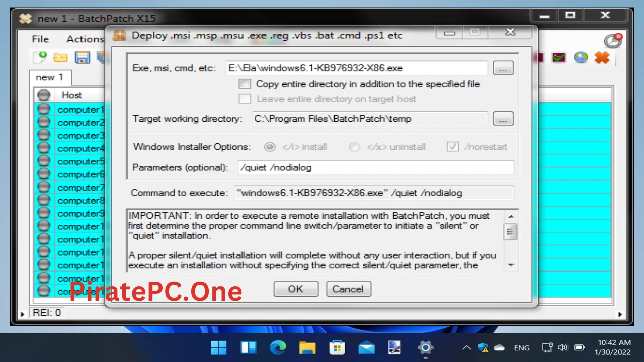Select the computer8 host row
644x362 pixels.
point(80,200)
